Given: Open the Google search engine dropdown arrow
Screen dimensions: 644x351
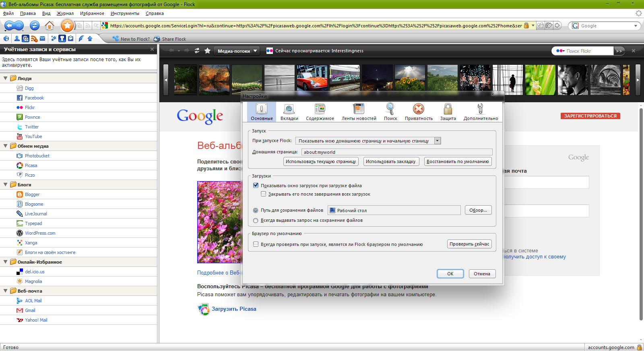Looking at the screenshot, I should pos(636,26).
